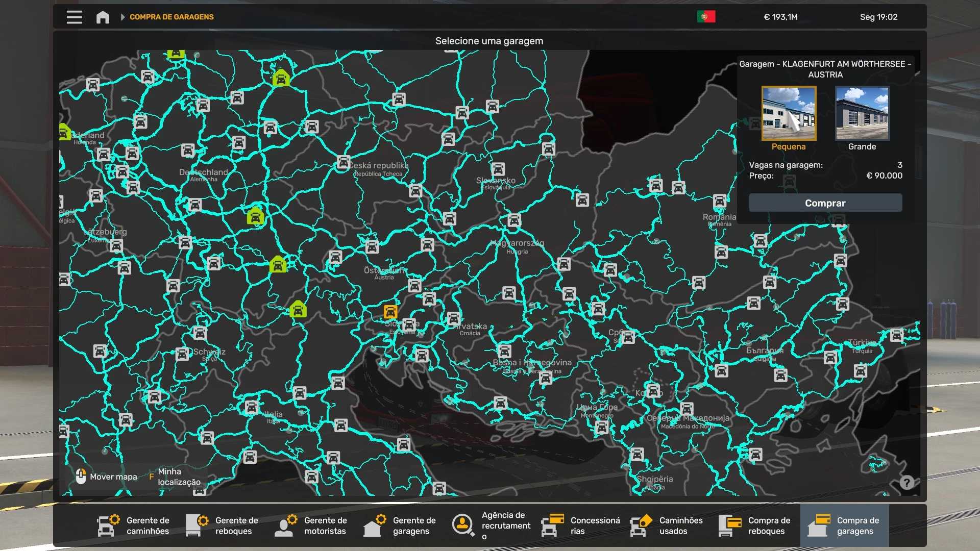Select the orange highlighted Klagenfurt garage marker

(x=390, y=311)
